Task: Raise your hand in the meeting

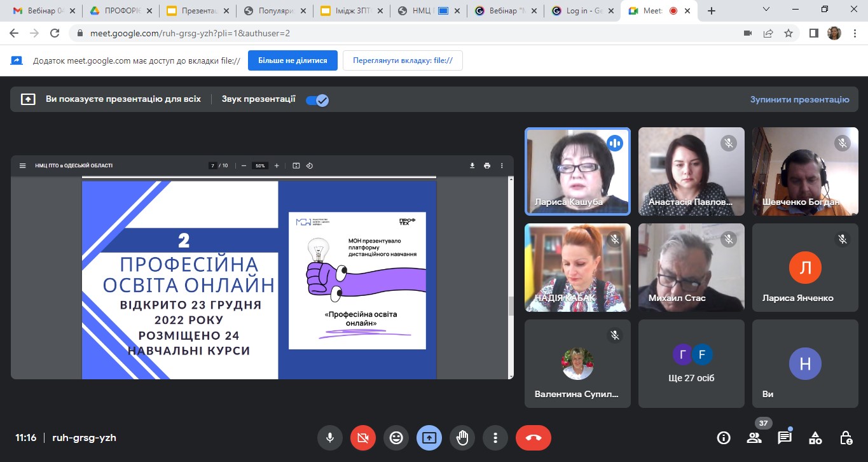Action: 462,438
